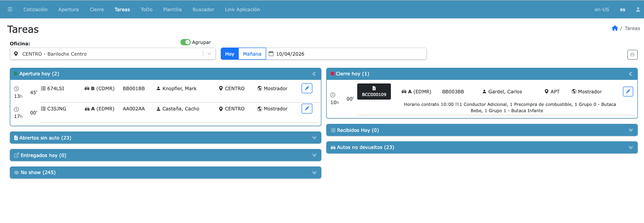Go to the Tareas menu item

[122, 9]
